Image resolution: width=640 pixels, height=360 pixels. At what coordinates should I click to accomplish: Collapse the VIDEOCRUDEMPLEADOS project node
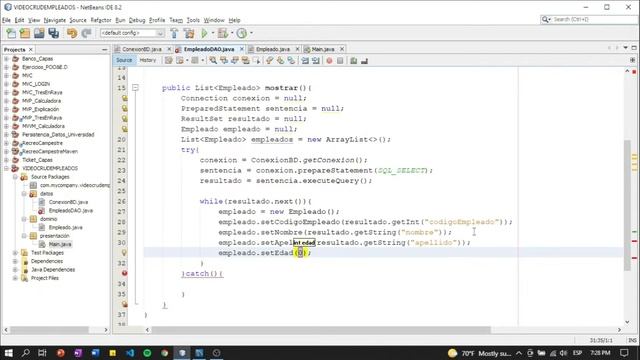7,168
